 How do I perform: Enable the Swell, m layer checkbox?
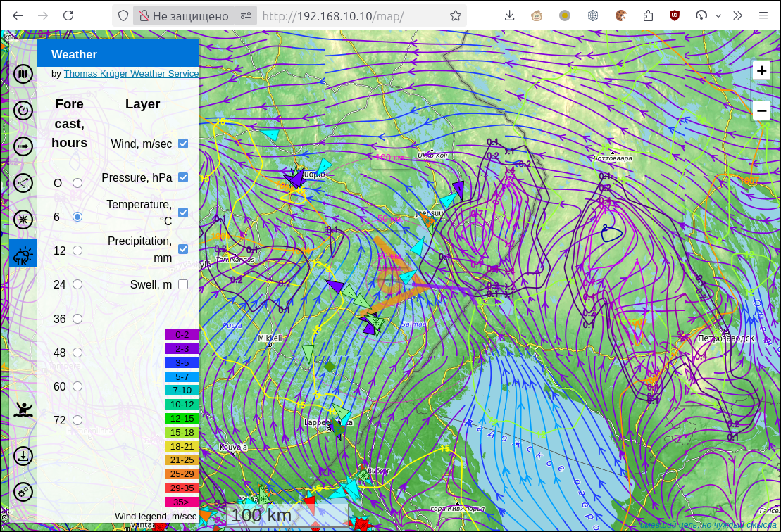(x=183, y=284)
